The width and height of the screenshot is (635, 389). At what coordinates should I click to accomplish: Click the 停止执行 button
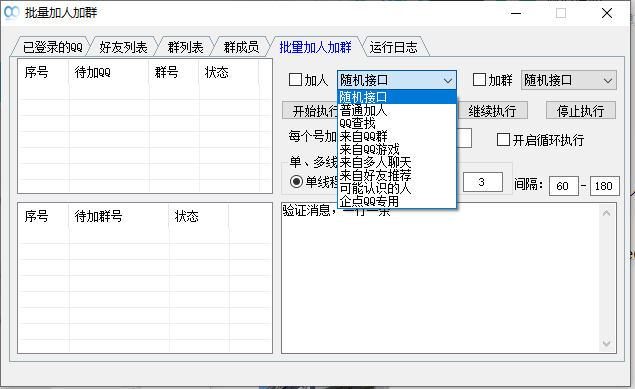pyautogui.click(x=581, y=111)
